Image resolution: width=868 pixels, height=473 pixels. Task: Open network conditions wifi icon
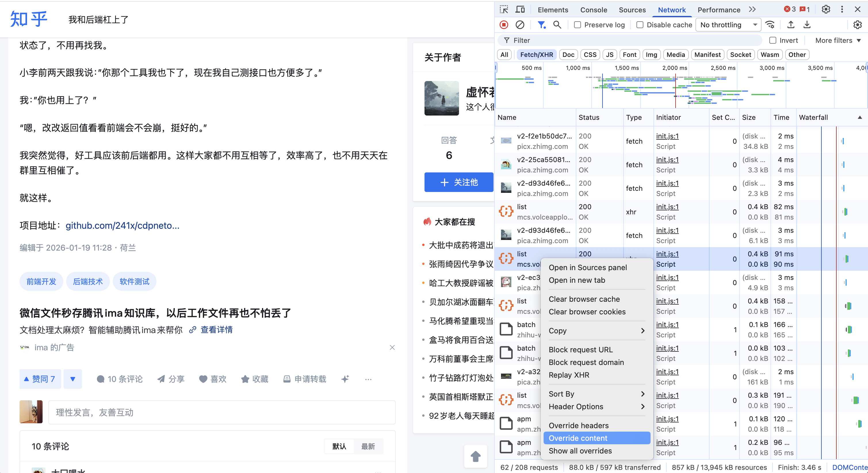770,25
